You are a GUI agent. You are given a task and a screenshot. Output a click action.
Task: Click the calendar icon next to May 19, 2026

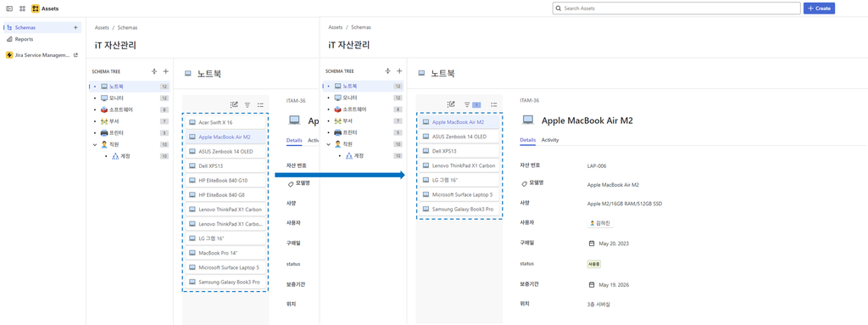591,284
